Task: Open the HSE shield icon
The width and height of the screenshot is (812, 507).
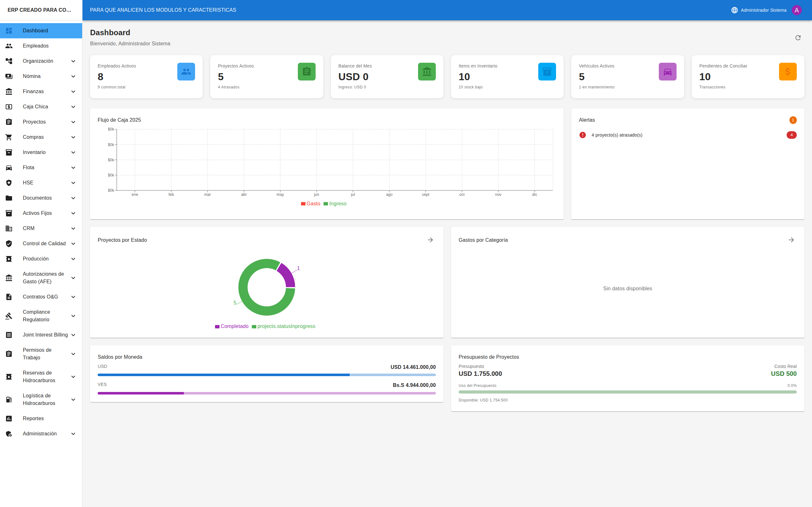Action: tap(9, 183)
